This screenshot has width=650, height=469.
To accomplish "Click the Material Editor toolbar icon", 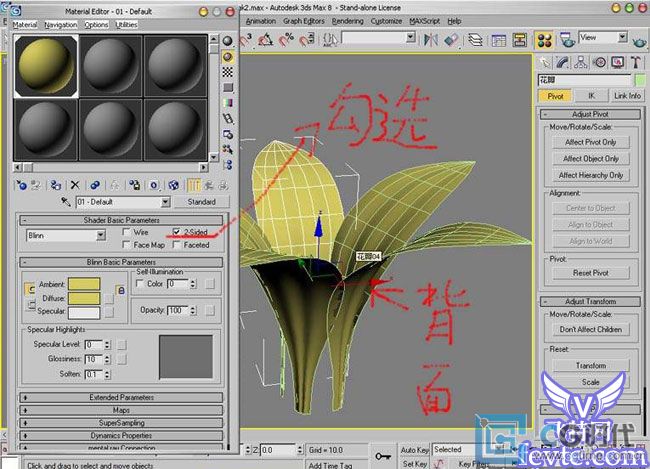I will click(x=544, y=40).
